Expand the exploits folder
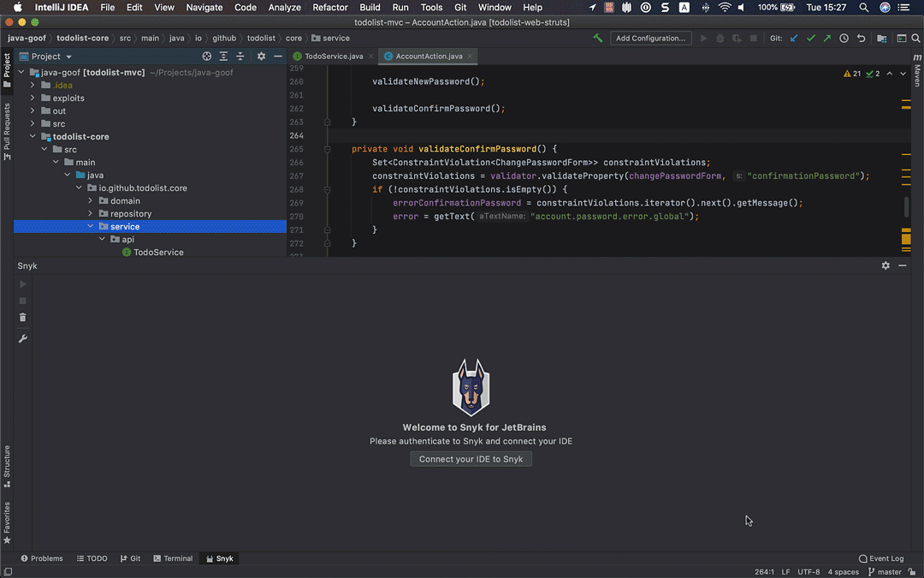Image resolution: width=924 pixels, height=578 pixels. 33,98
